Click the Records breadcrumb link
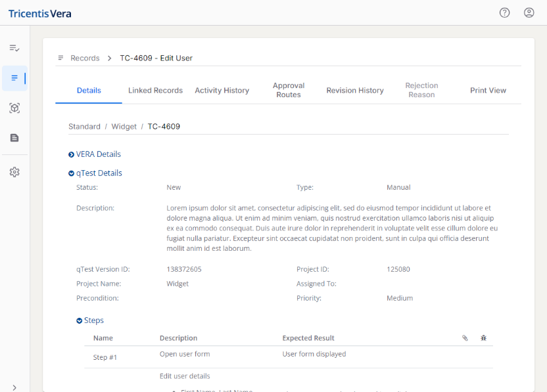Screen dimensions: 547x392 point(85,58)
